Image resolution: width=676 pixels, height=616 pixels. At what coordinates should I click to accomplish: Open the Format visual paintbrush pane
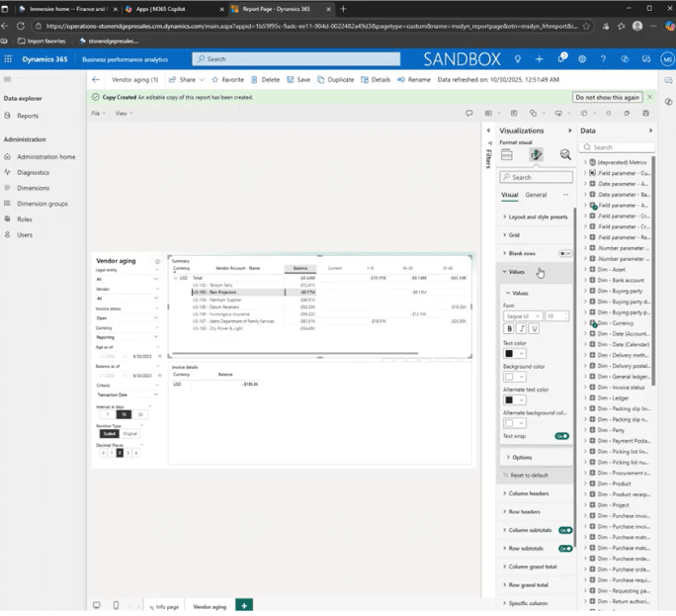pyautogui.click(x=536, y=155)
